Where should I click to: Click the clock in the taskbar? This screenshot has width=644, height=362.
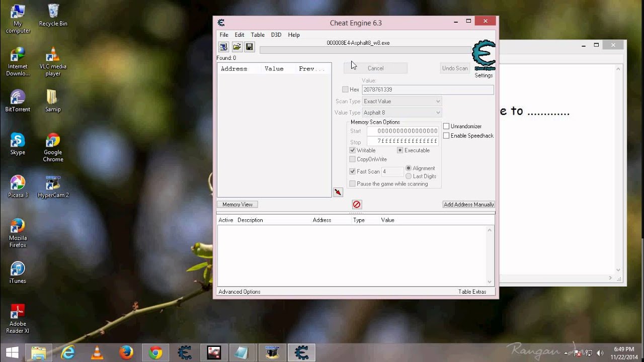624,353
